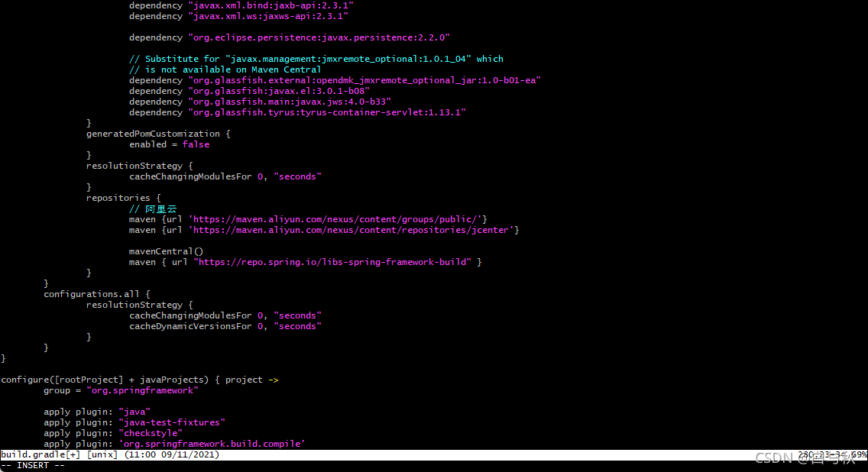Click the repo.spring.io libs-spring-framework-build URL

[332, 262]
